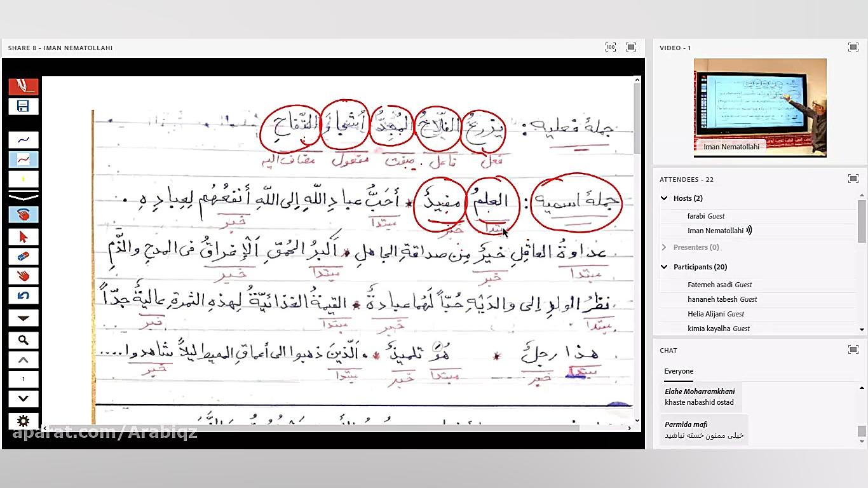Click the VIDEO - 1 pod title

[x=675, y=48]
